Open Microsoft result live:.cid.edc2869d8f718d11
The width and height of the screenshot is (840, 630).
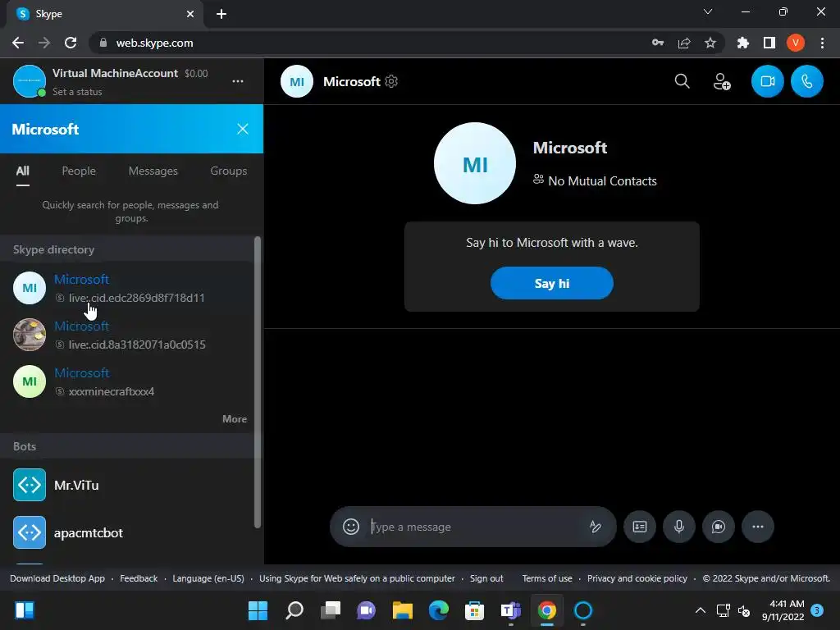[127, 288]
